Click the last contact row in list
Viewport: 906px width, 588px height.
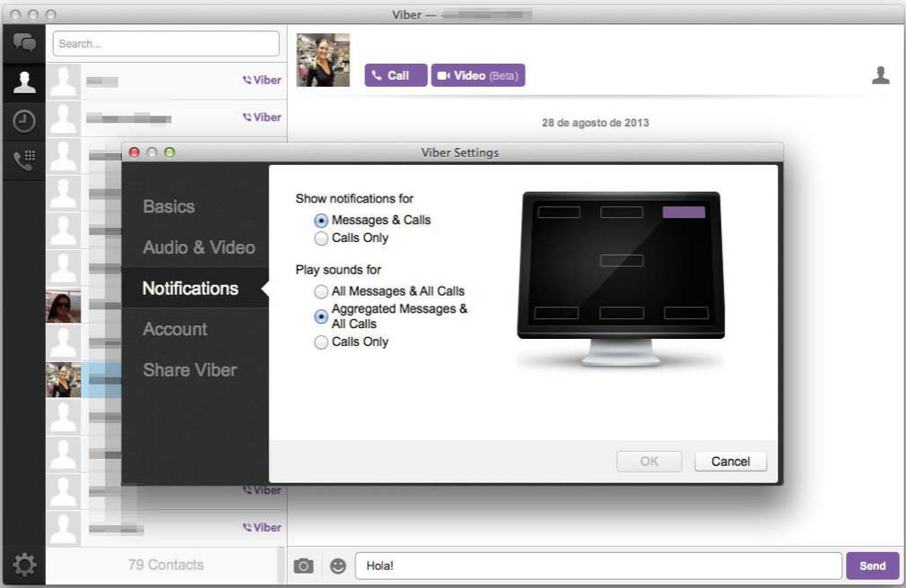click(167, 528)
